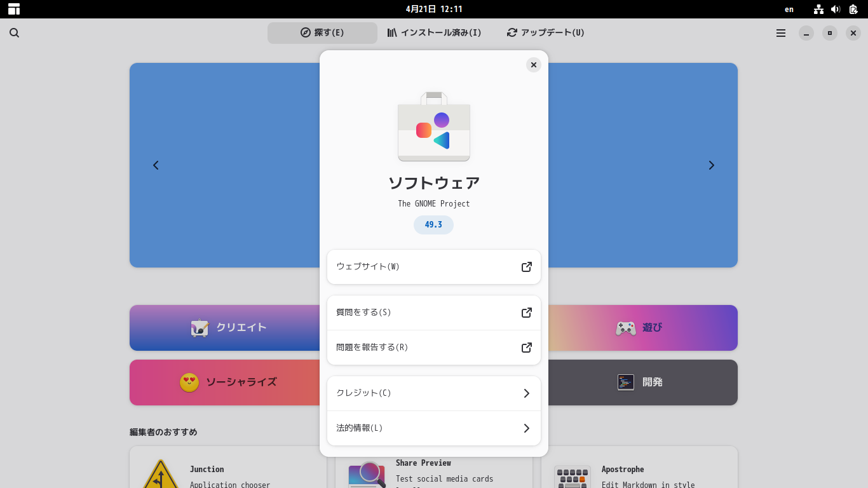Viewport: 868px width, 488px height.
Task: Switch to the 探す(E) tab
Action: [322, 33]
